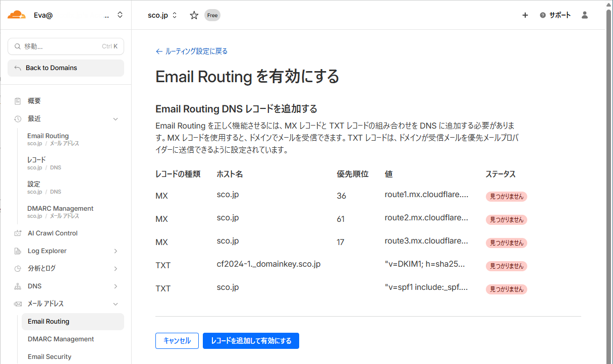Select the DNS sidebar icon

[17, 286]
